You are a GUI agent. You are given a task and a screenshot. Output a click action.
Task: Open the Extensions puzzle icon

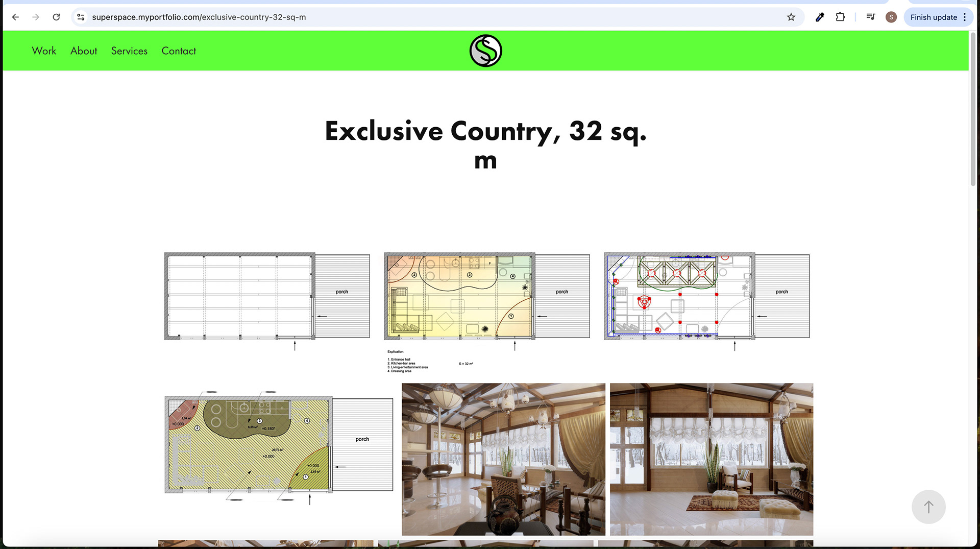pos(840,17)
